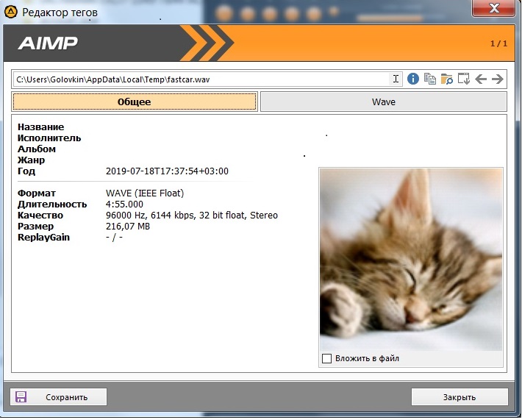Click the file path field with fastcar.wav

199,79
